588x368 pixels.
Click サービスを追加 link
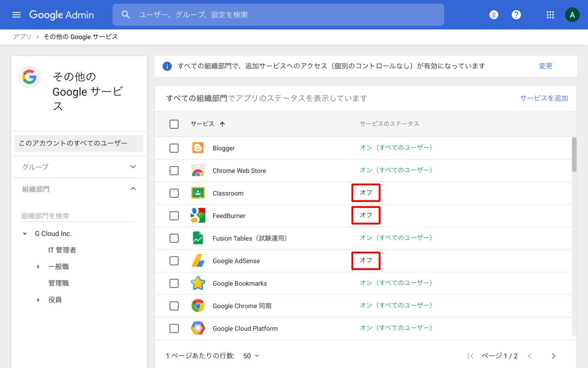(544, 98)
